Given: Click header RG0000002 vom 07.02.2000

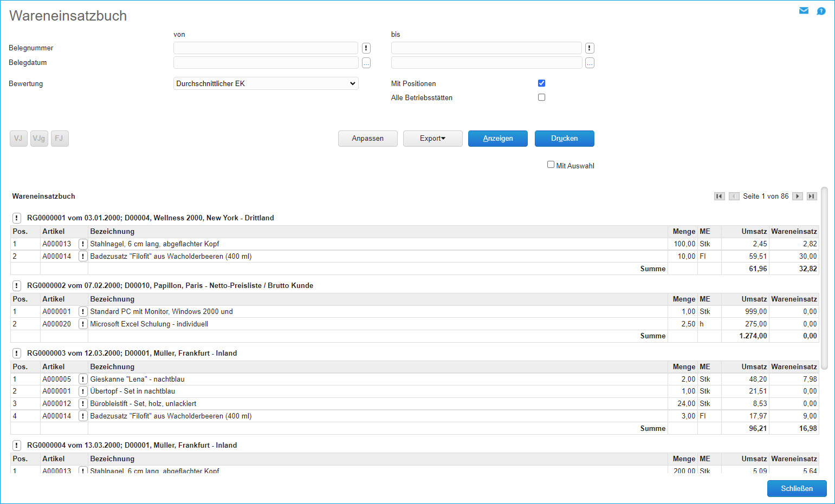Looking at the screenshot, I should coord(170,285).
